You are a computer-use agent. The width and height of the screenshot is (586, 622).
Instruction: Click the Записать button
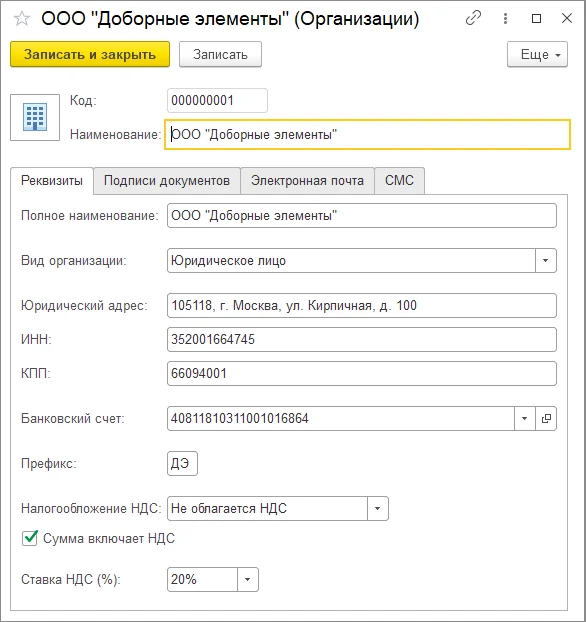pyautogui.click(x=220, y=54)
